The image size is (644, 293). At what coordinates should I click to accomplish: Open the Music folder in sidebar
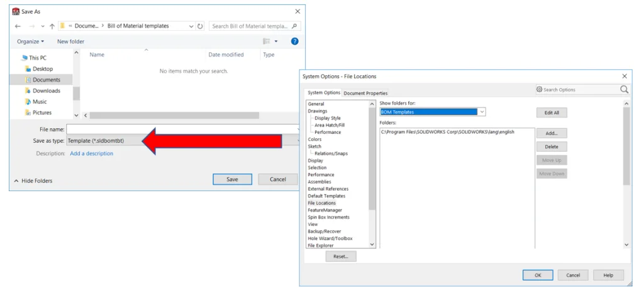(x=39, y=102)
